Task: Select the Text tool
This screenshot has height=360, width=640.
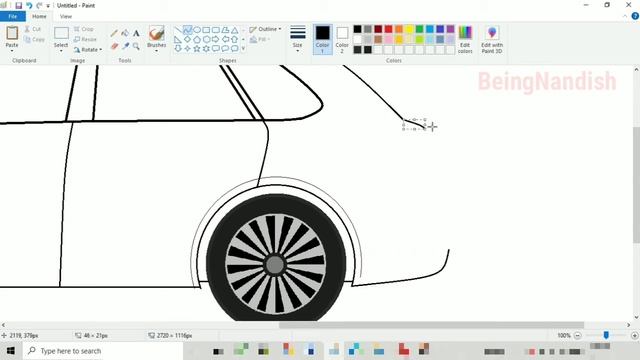Action: point(136,33)
